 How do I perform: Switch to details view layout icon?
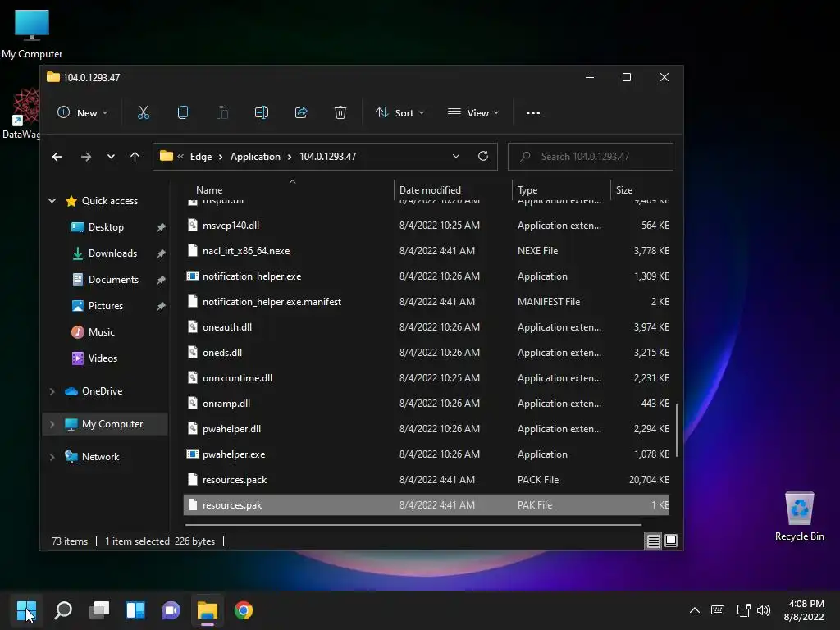pos(654,541)
